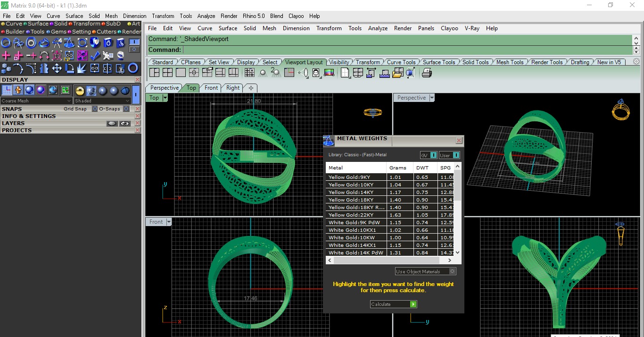Close the Metal Weights dialog
The width and height of the screenshot is (644, 337).
pos(459,141)
